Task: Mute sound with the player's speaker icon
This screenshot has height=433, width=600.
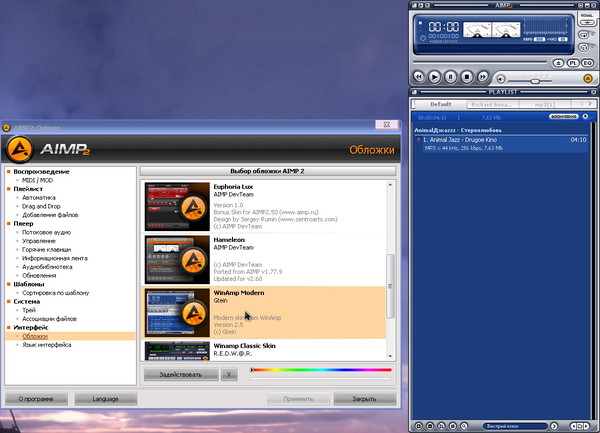Action: tap(501, 79)
